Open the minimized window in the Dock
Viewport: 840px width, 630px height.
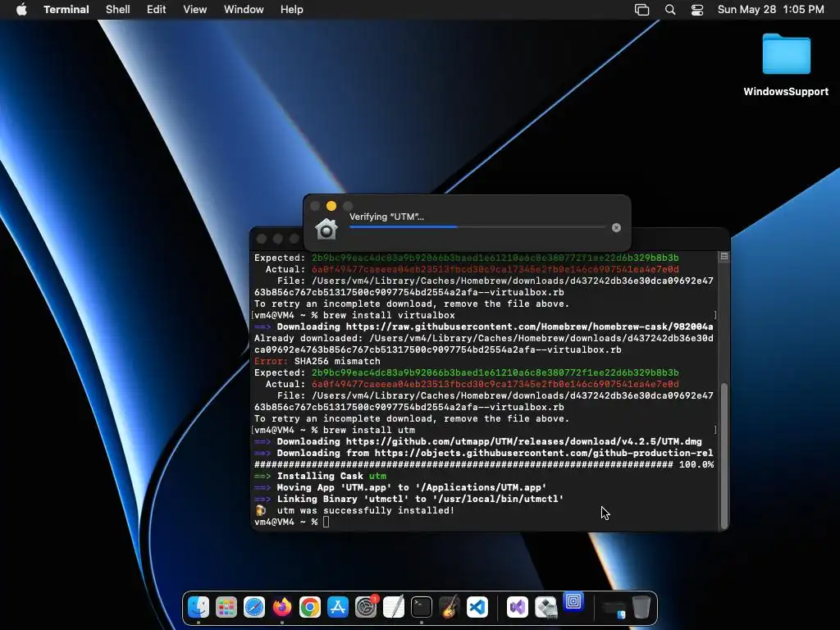point(614,608)
